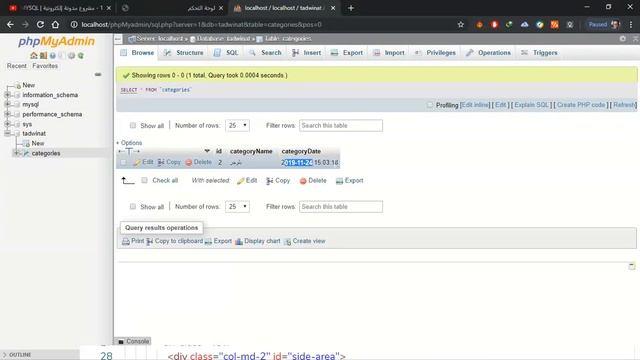
Task: Click the Explain SQL link
Action: click(x=532, y=105)
